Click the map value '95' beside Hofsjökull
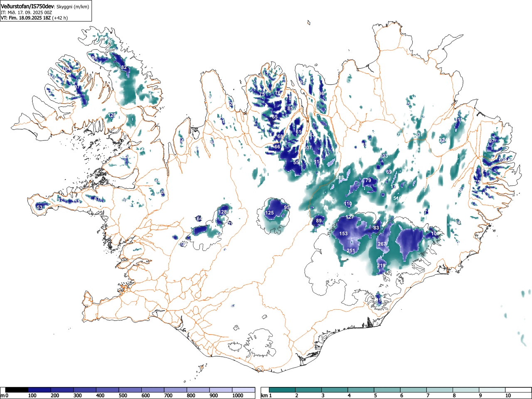 [287, 207]
